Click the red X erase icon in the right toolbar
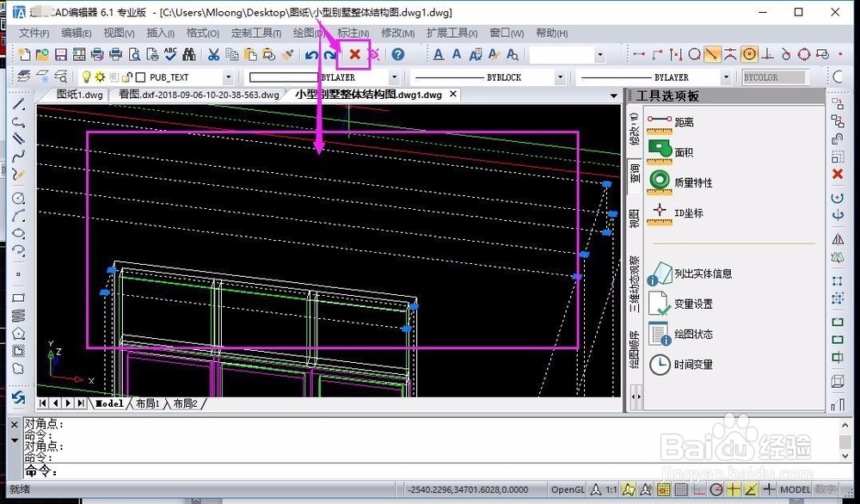This screenshot has width=860, height=504. 838,175
